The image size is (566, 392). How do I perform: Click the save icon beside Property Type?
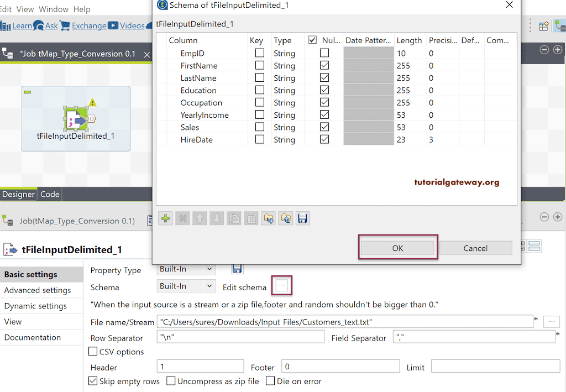(x=237, y=268)
